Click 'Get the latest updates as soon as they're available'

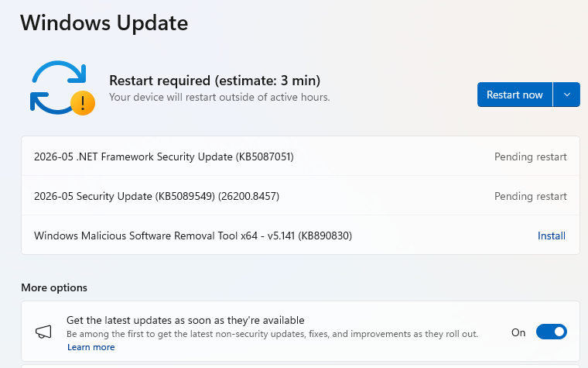tap(185, 320)
